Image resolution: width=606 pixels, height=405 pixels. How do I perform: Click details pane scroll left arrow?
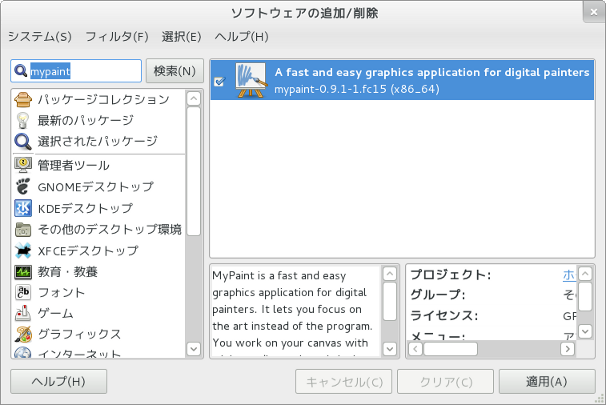pos(415,349)
